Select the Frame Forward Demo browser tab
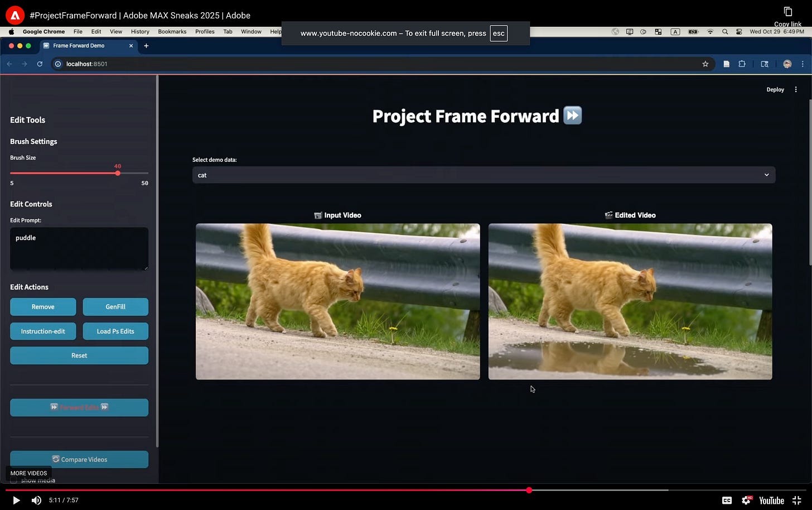Image resolution: width=812 pixels, height=510 pixels. [x=80, y=46]
